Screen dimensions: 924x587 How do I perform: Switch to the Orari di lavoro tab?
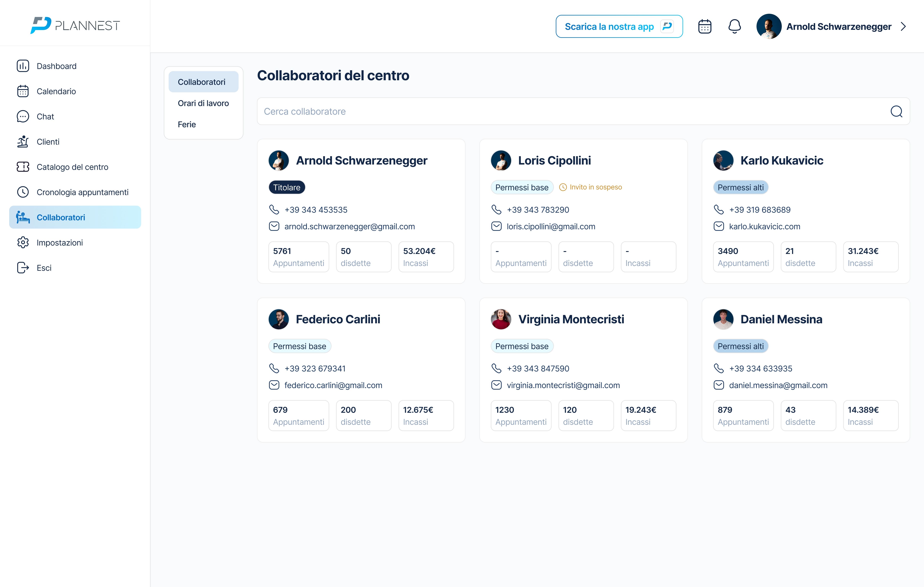203,103
